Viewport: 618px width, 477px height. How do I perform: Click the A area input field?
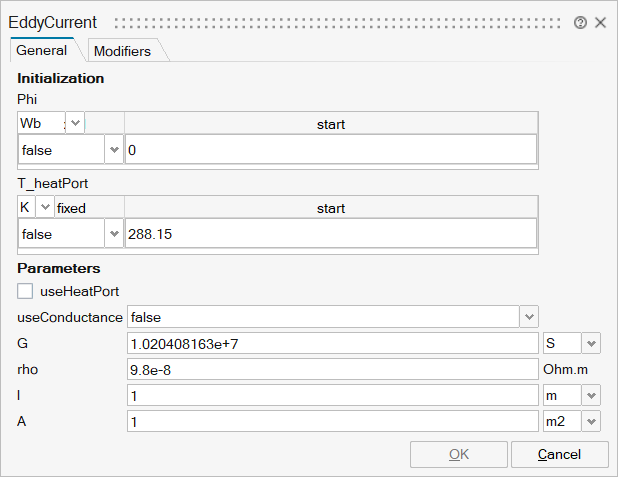pyautogui.click(x=332, y=422)
